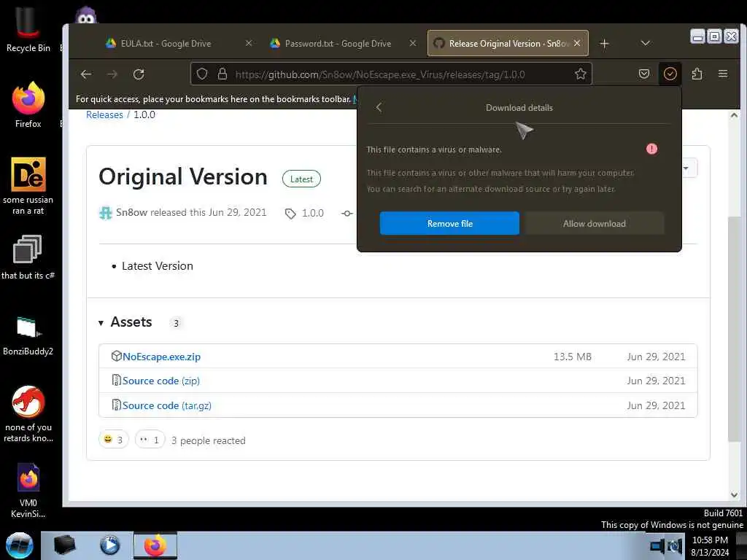
Task: Open the Extensions puzzle icon
Action: click(697, 74)
